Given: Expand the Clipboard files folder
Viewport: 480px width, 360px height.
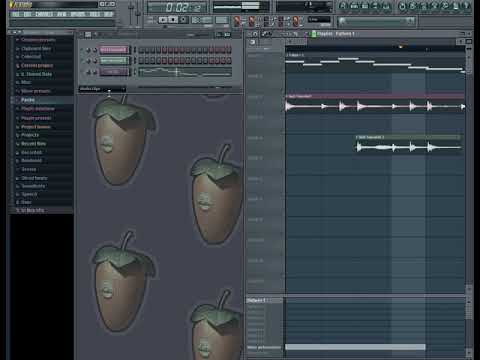Looking at the screenshot, I should [x=36, y=48].
